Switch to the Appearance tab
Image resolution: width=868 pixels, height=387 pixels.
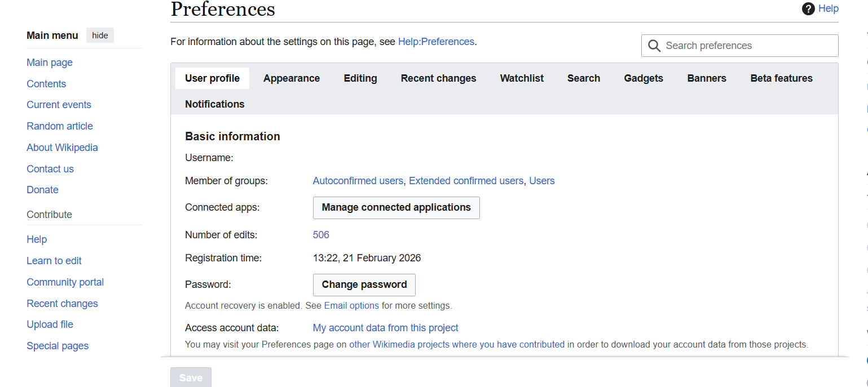click(291, 78)
